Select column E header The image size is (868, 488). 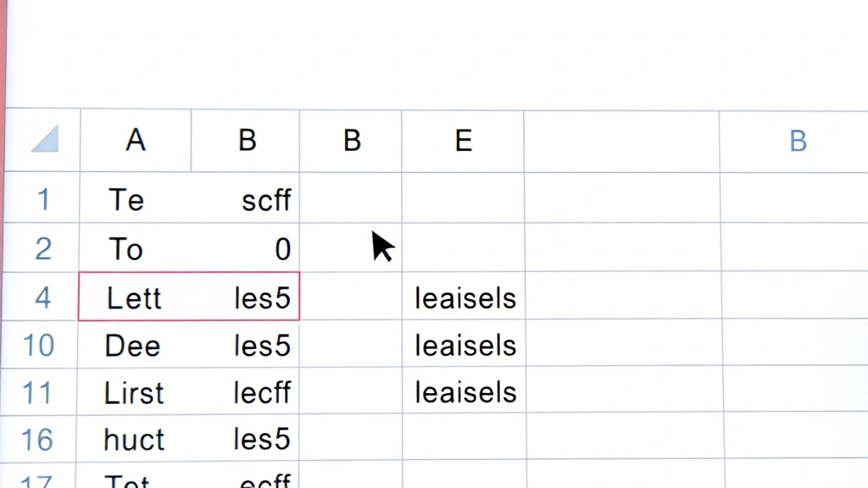click(x=463, y=141)
